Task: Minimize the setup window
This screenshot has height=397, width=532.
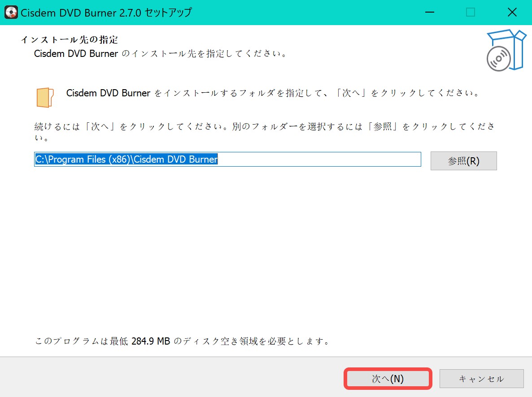Action: (430, 12)
